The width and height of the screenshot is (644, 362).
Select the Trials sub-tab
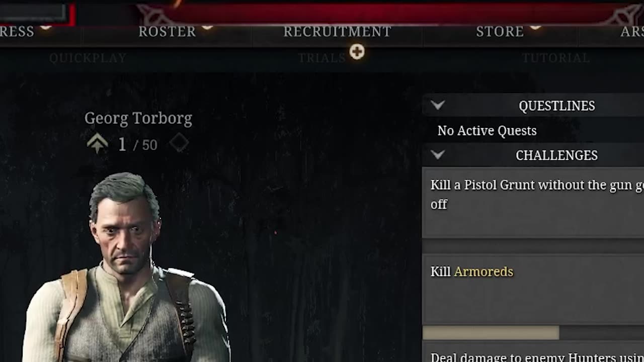click(x=322, y=58)
